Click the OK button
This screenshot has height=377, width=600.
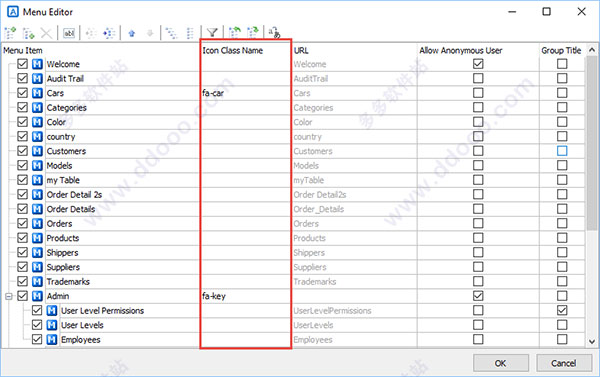point(501,363)
